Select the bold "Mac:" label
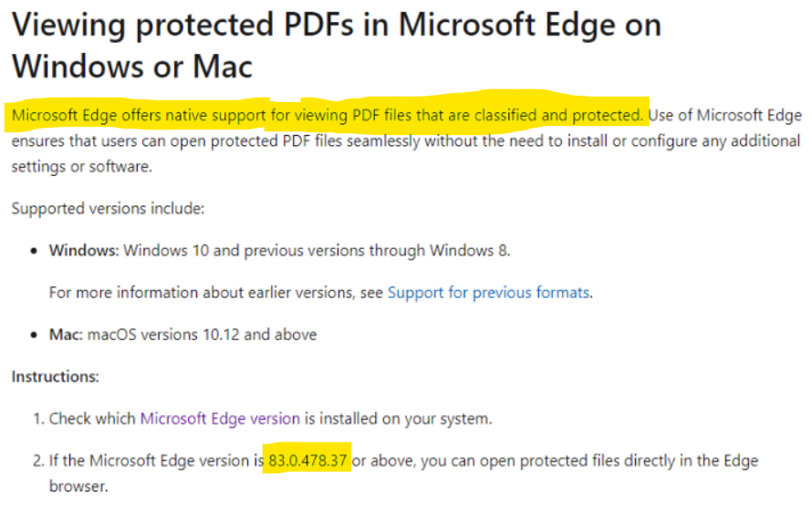812x508 pixels. [66, 335]
